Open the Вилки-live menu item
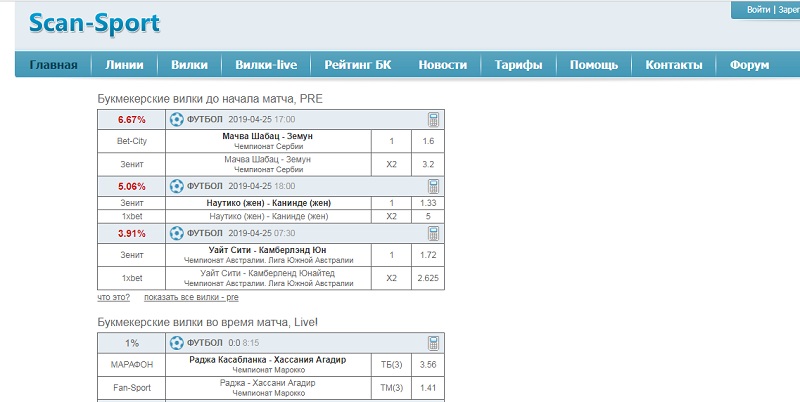 coord(266,65)
